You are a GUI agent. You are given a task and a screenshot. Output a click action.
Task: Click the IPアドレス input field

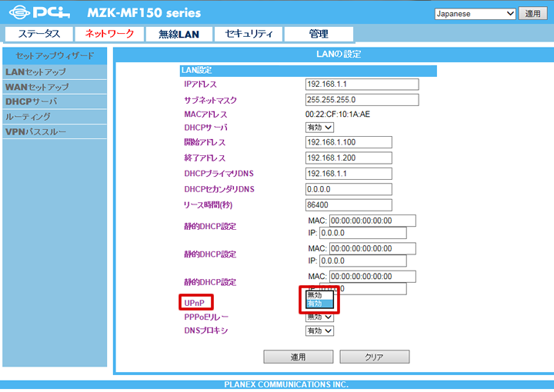pyautogui.click(x=362, y=85)
